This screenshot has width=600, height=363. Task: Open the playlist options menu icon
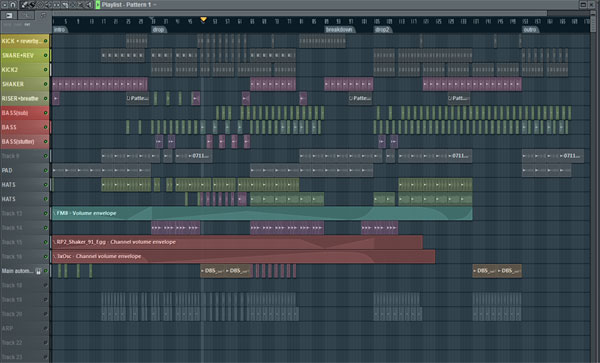pos(5,5)
